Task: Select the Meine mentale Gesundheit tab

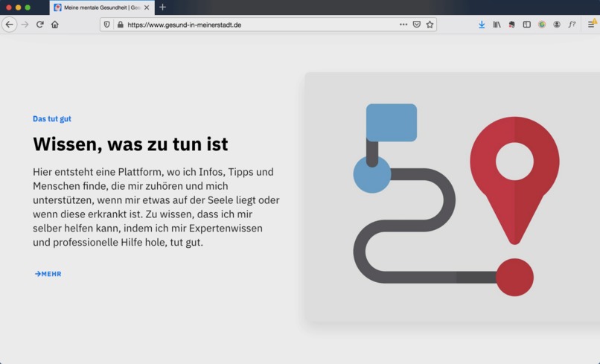Action: [x=102, y=7]
